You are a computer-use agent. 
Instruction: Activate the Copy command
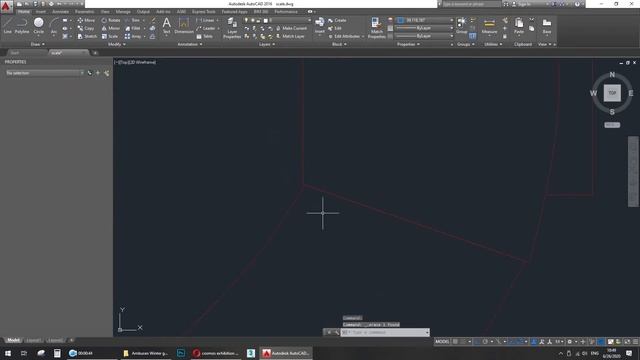[86, 28]
